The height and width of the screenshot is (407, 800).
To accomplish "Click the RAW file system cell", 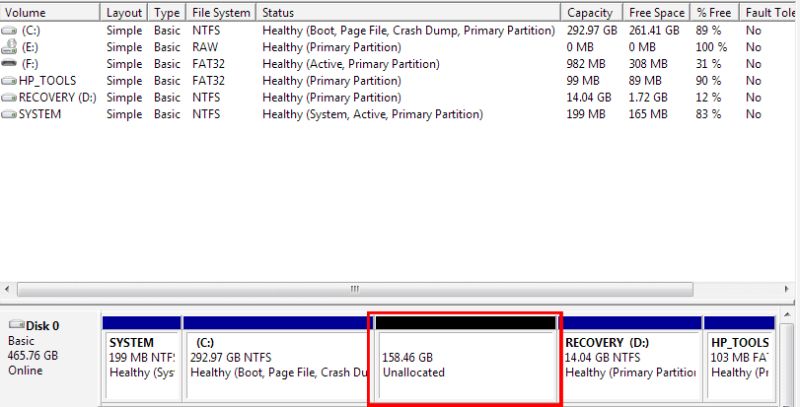I will (x=205, y=47).
